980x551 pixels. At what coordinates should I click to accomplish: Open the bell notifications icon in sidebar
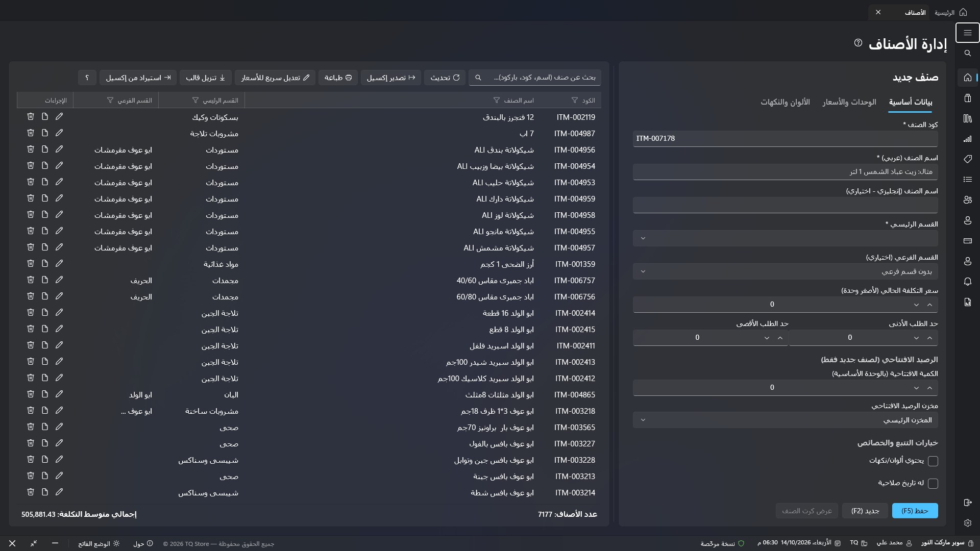tap(967, 282)
